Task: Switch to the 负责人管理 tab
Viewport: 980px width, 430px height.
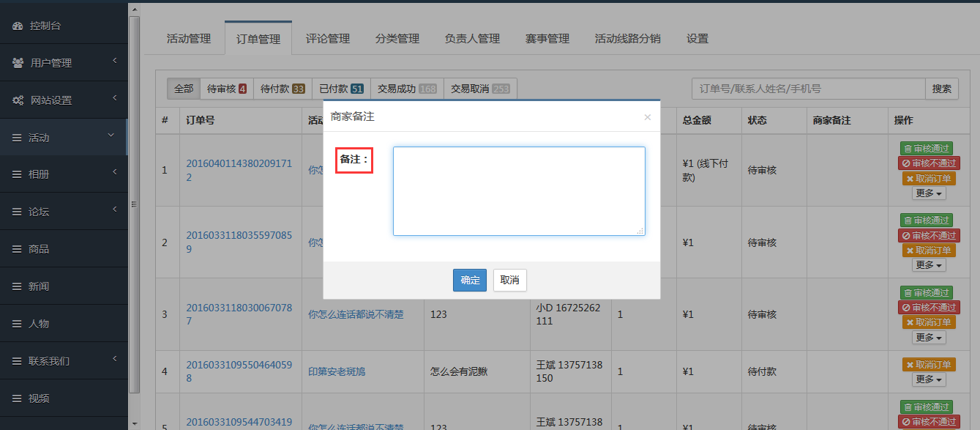Action: click(x=472, y=39)
